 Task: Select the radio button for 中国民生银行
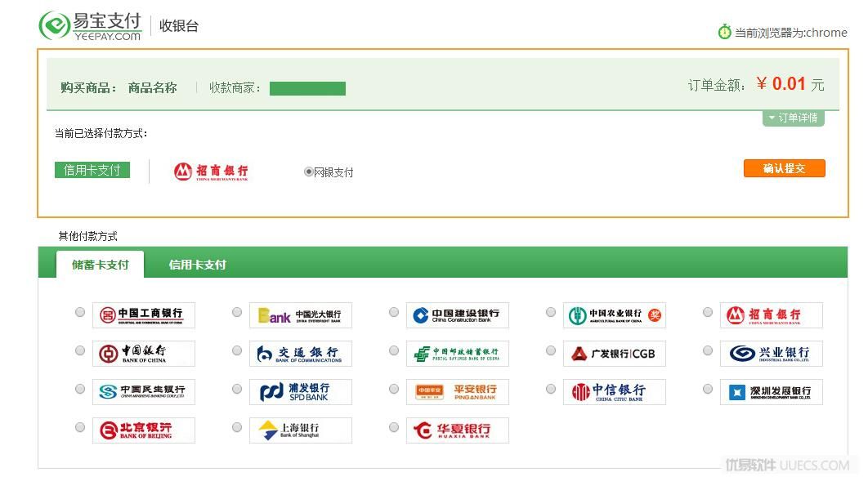[80, 389]
